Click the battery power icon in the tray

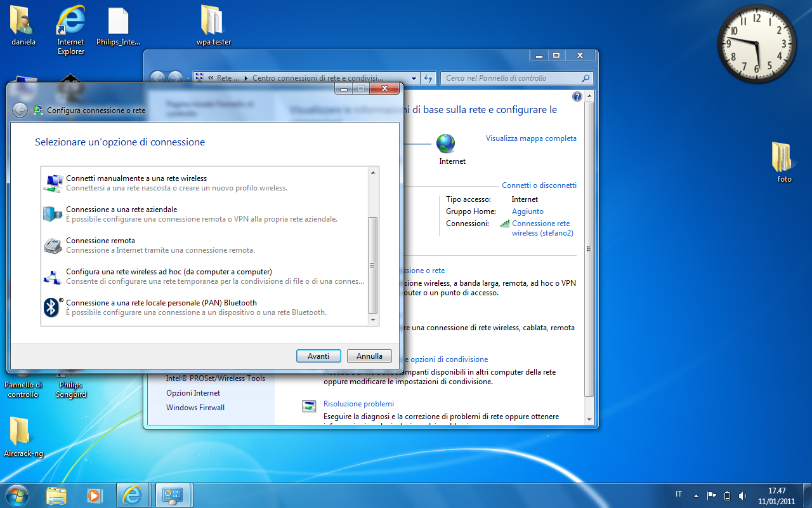(727, 495)
